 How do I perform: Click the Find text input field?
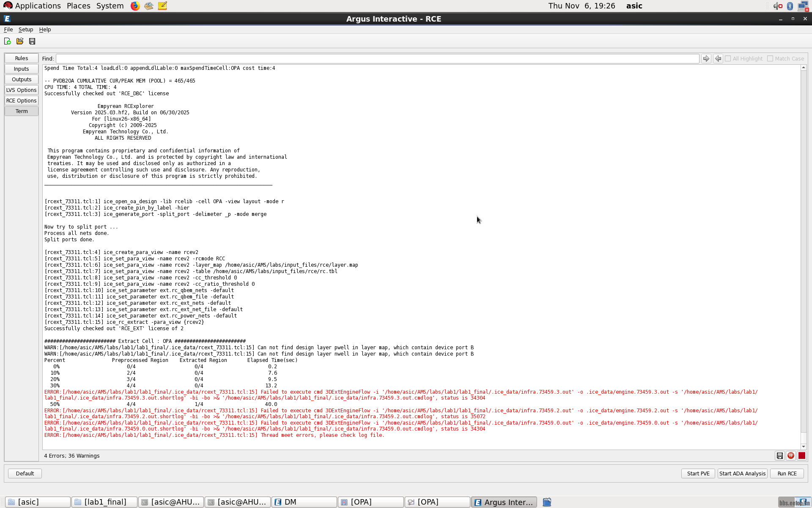pyautogui.click(x=377, y=58)
